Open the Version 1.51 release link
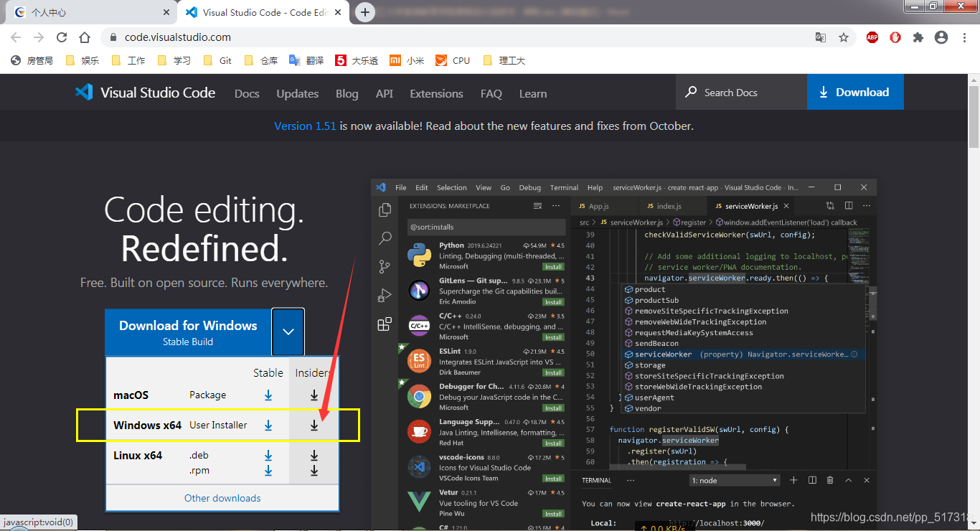 [x=305, y=126]
